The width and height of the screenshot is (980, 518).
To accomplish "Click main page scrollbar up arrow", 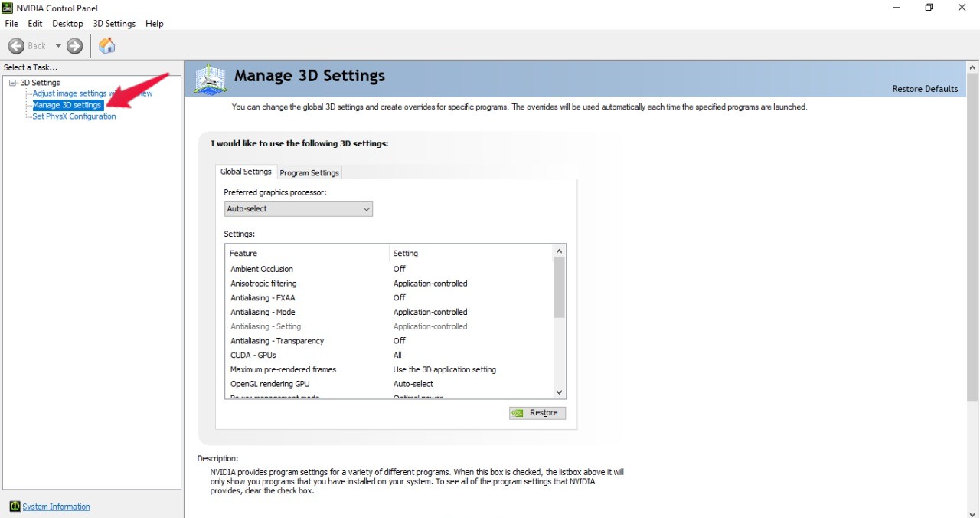I will click(x=972, y=67).
